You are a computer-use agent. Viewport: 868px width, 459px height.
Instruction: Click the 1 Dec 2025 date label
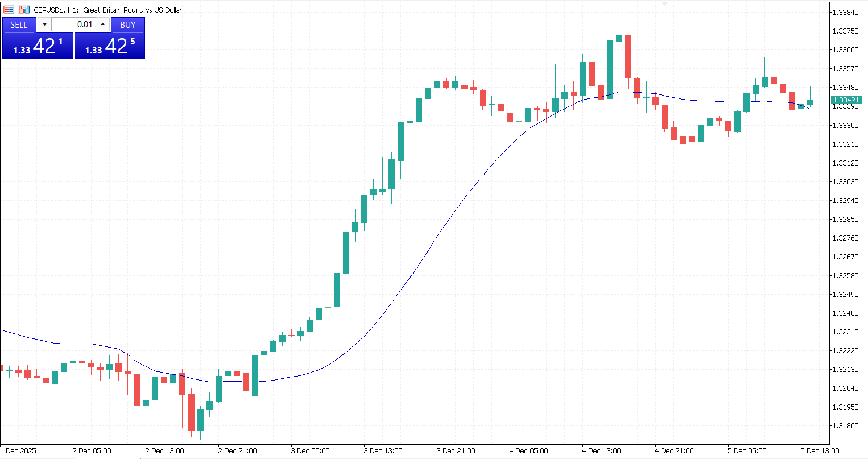pyautogui.click(x=18, y=451)
